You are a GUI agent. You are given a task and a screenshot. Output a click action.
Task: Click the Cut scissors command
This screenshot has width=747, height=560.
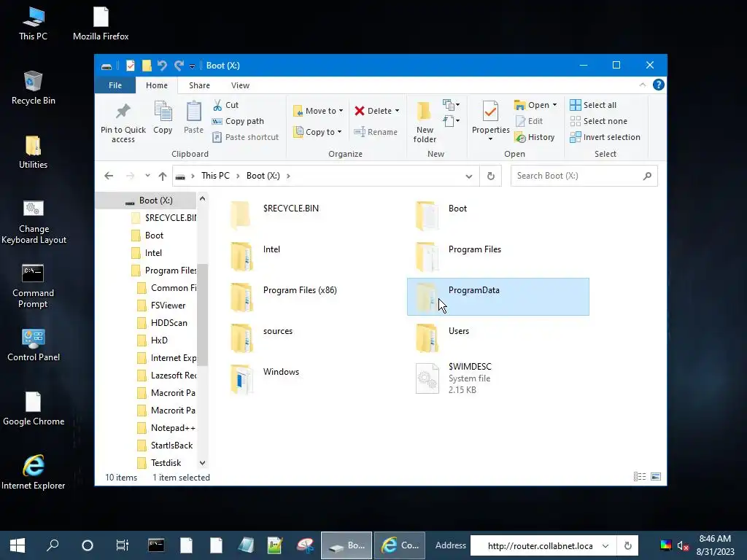pos(226,105)
